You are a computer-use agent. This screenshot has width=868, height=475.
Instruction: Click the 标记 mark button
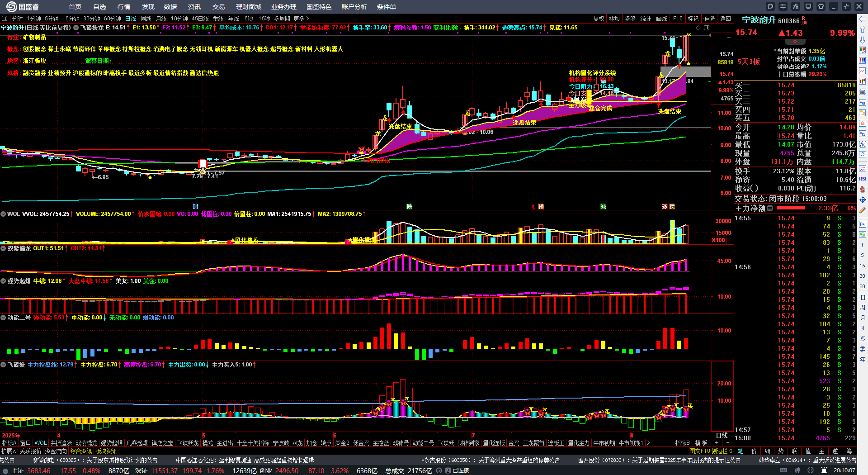point(693,19)
